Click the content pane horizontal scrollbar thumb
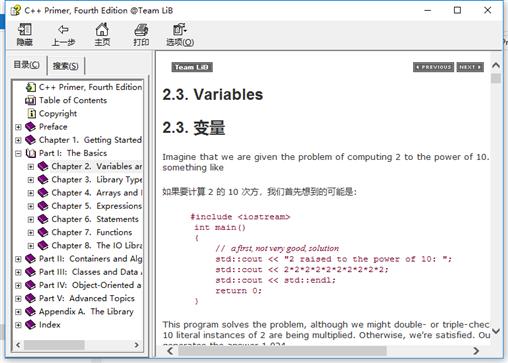The width and height of the screenshot is (508, 363). click(282, 351)
